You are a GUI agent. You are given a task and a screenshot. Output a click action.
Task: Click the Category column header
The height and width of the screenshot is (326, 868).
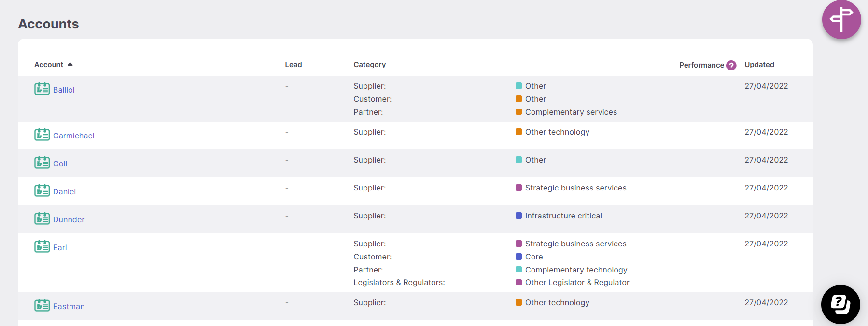369,65
